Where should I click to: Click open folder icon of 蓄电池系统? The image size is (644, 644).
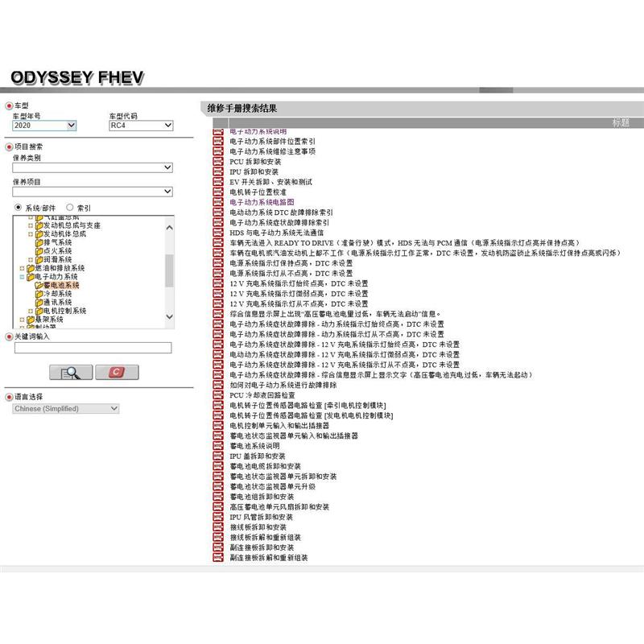click(x=39, y=285)
